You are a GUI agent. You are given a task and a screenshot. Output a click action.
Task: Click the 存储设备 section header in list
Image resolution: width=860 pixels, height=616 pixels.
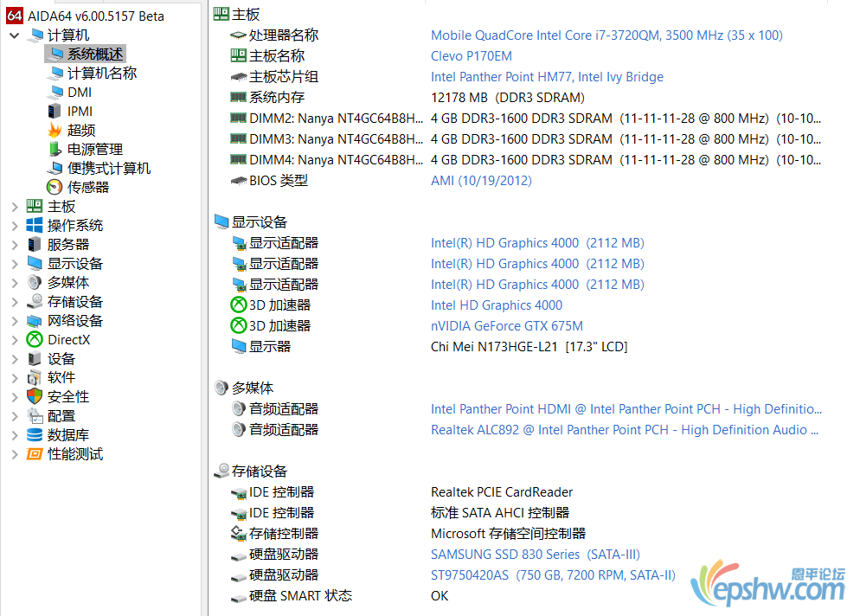pos(251,472)
